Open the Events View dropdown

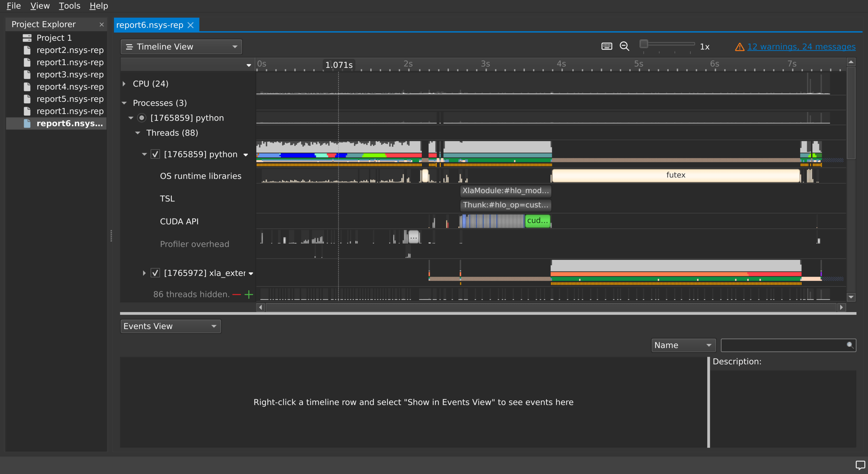pyautogui.click(x=171, y=326)
